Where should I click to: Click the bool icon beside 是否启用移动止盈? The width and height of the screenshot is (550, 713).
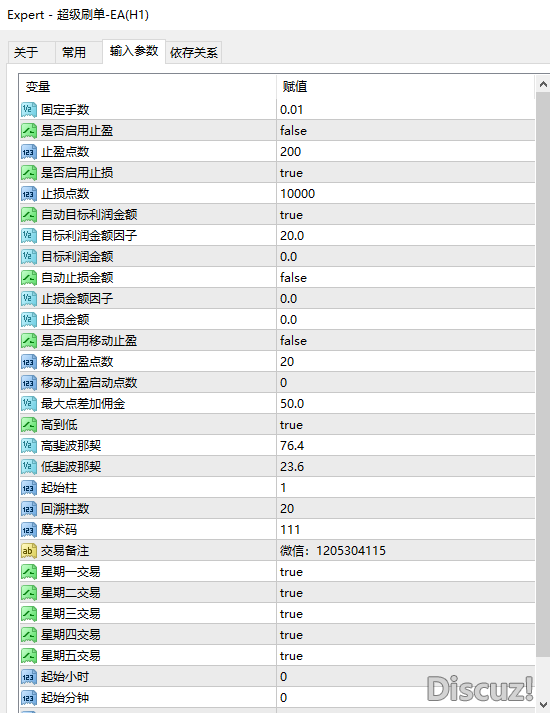point(29,341)
